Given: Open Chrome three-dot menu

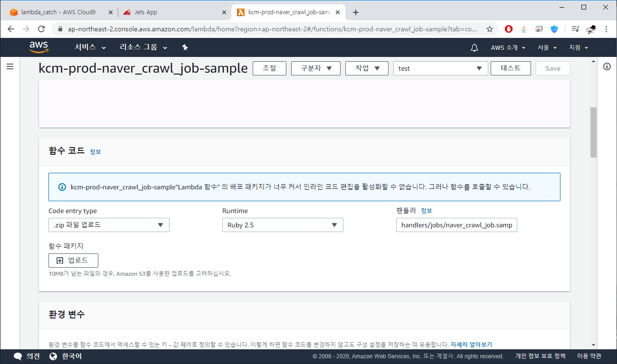Looking at the screenshot, I should 606,29.
